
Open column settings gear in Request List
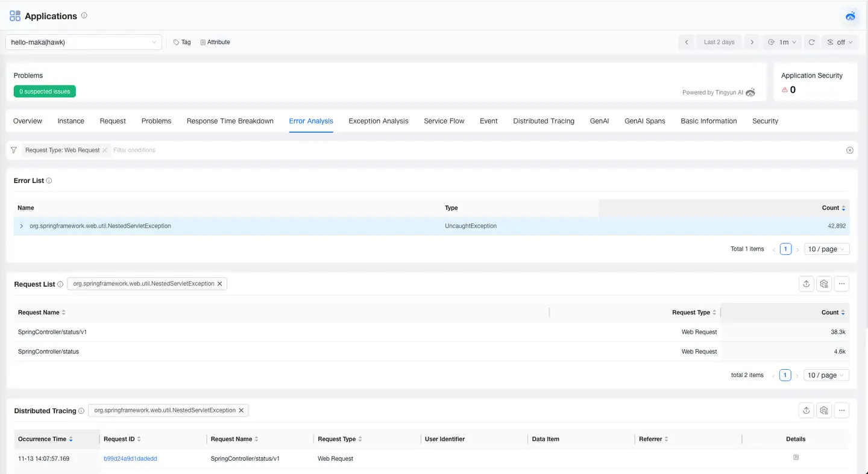tap(824, 284)
